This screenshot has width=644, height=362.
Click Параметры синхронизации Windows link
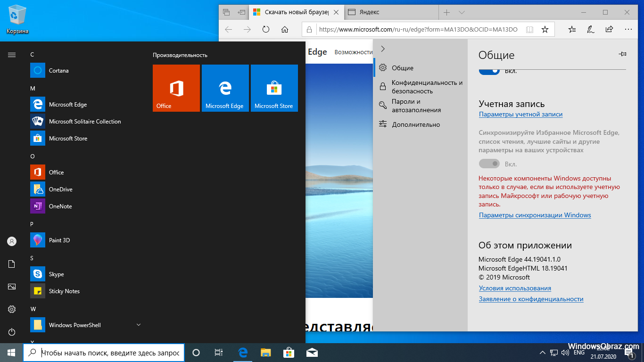click(535, 215)
